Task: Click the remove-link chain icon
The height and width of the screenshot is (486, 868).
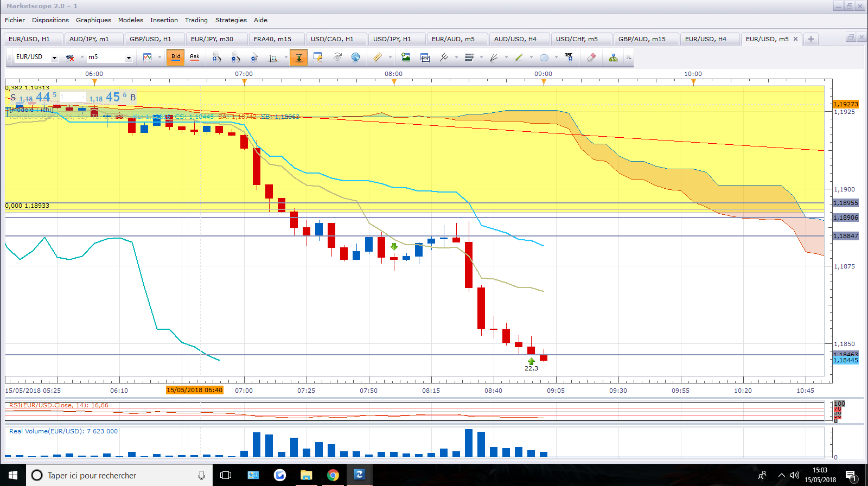Action: coord(70,57)
